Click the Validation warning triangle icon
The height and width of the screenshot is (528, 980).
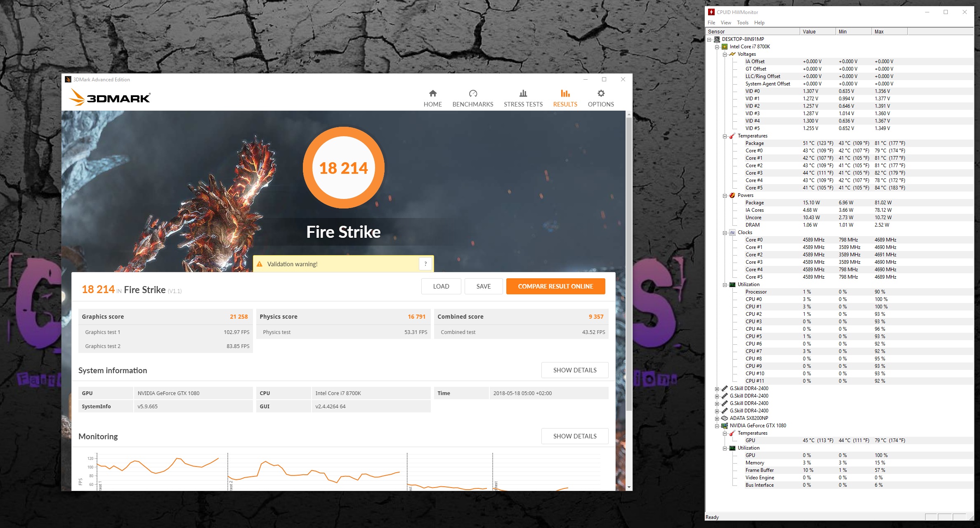(x=260, y=264)
